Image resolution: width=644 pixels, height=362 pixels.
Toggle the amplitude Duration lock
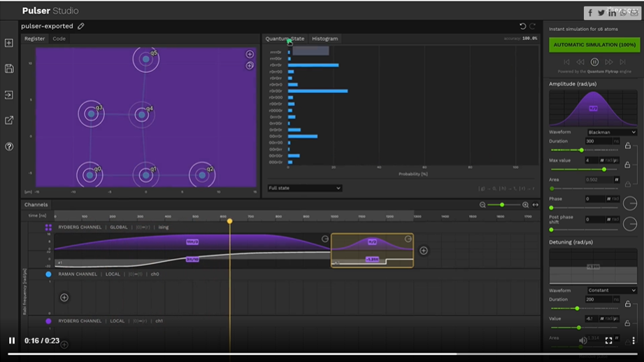[627, 146]
